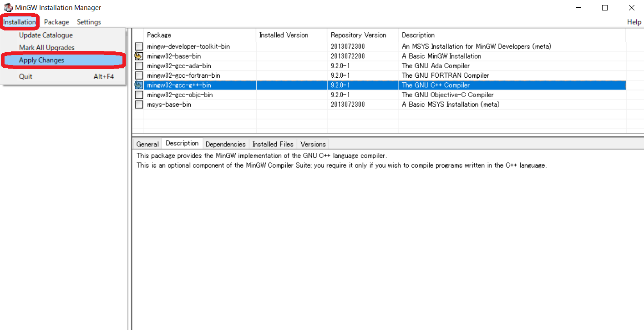Open the Installation menu
Viewport: 644px width, 330px height.
tap(20, 22)
